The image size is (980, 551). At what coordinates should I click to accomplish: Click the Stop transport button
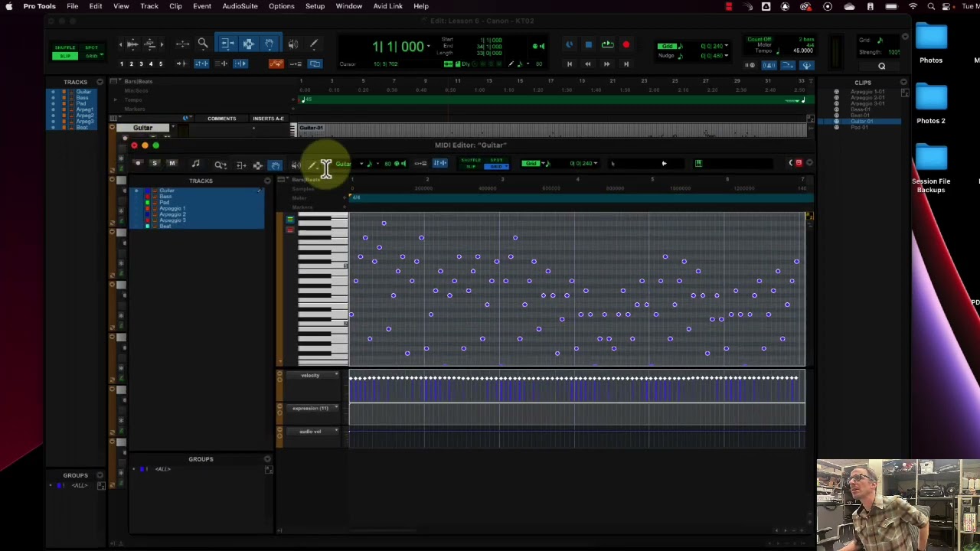(x=588, y=45)
